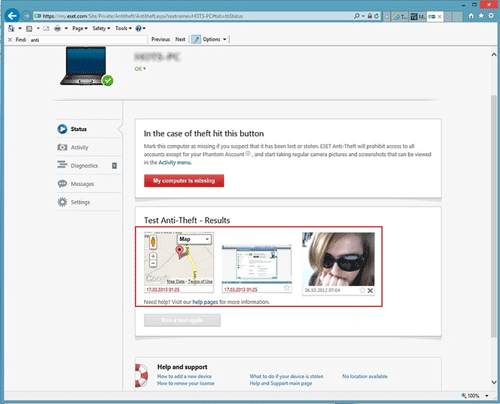Image resolution: width=500 pixels, height=404 pixels.
Task: Expand the Print dropdown arrow
Action: click(x=66, y=28)
